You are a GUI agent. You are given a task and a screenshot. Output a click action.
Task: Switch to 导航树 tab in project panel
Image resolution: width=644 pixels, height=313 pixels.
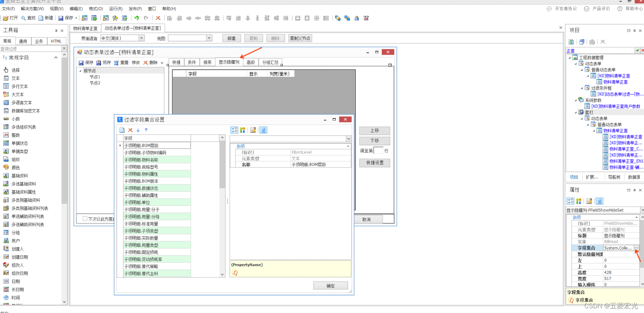(614, 177)
